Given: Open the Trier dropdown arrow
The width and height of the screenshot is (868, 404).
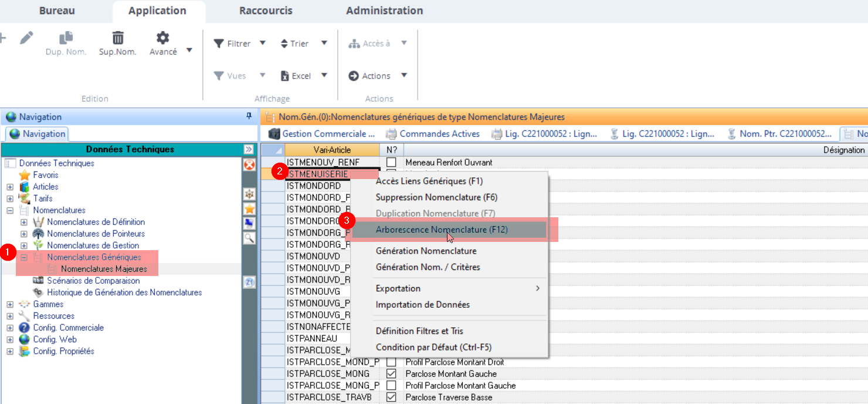Looking at the screenshot, I should pyautogui.click(x=324, y=43).
